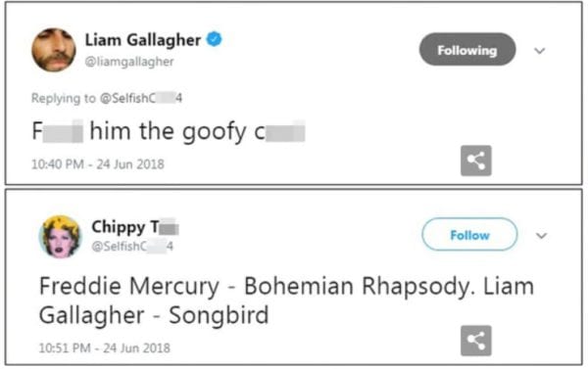Click the share icon on Liam Gallagher's tweet
588x369 pixels.
(x=476, y=161)
